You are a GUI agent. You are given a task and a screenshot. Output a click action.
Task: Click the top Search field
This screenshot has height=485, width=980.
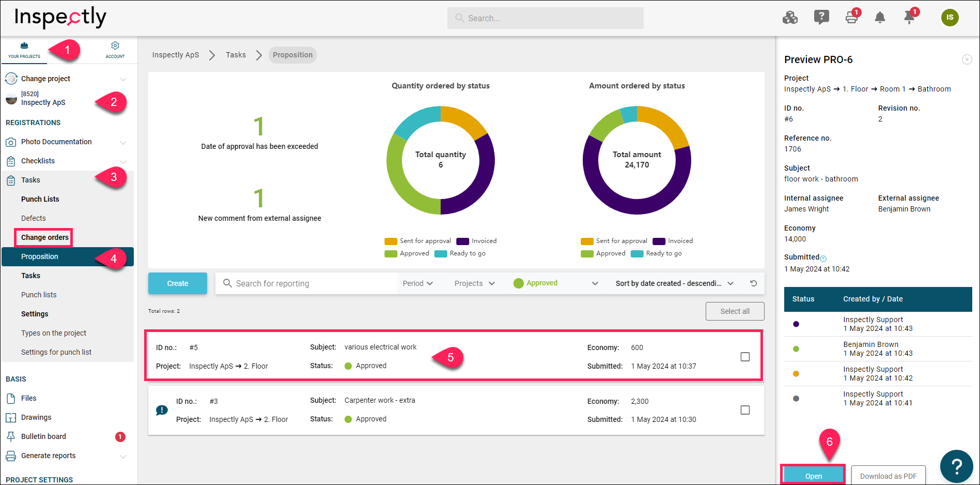(546, 18)
